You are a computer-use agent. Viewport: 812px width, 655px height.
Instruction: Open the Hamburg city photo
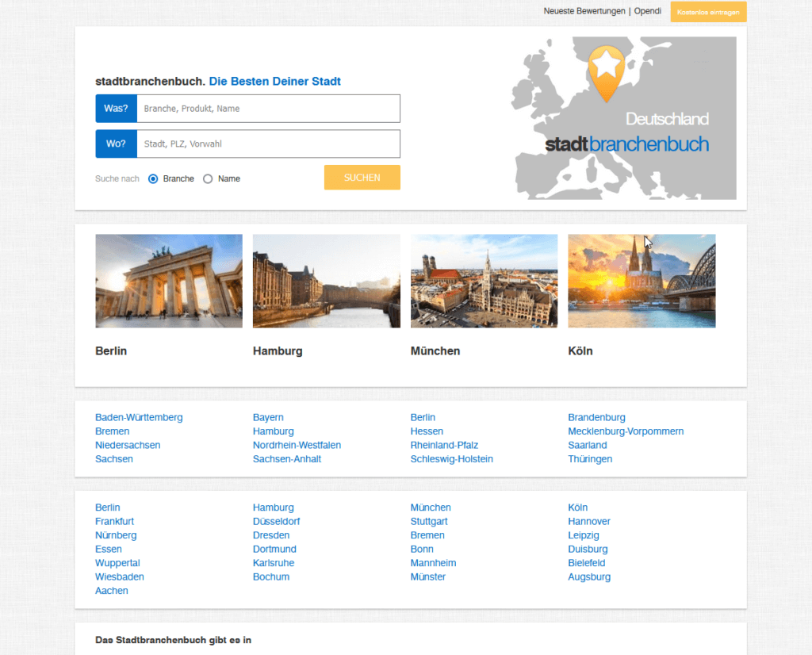(x=326, y=281)
